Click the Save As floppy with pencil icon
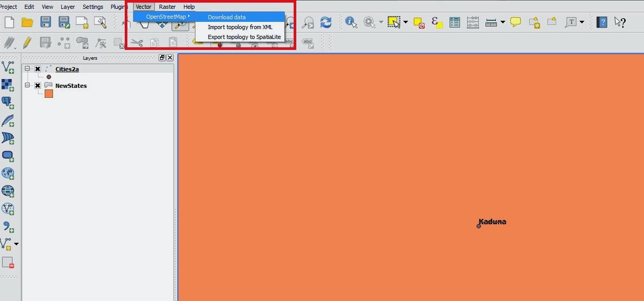This screenshot has width=644, height=301. [64, 22]
